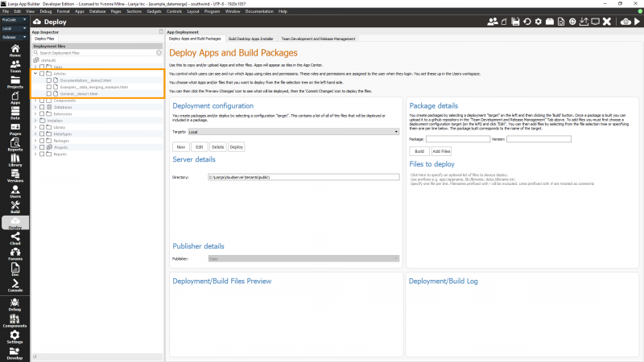644x362 pixels.
Task: Click the two-people users toolbar icon
Action: (x=493, y=22)
